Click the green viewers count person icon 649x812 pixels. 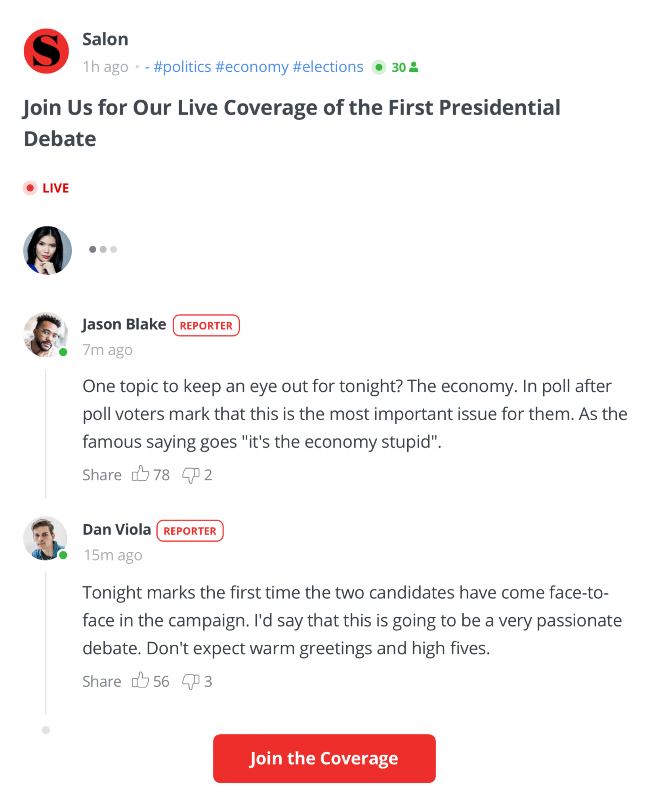tap(414, 67)
